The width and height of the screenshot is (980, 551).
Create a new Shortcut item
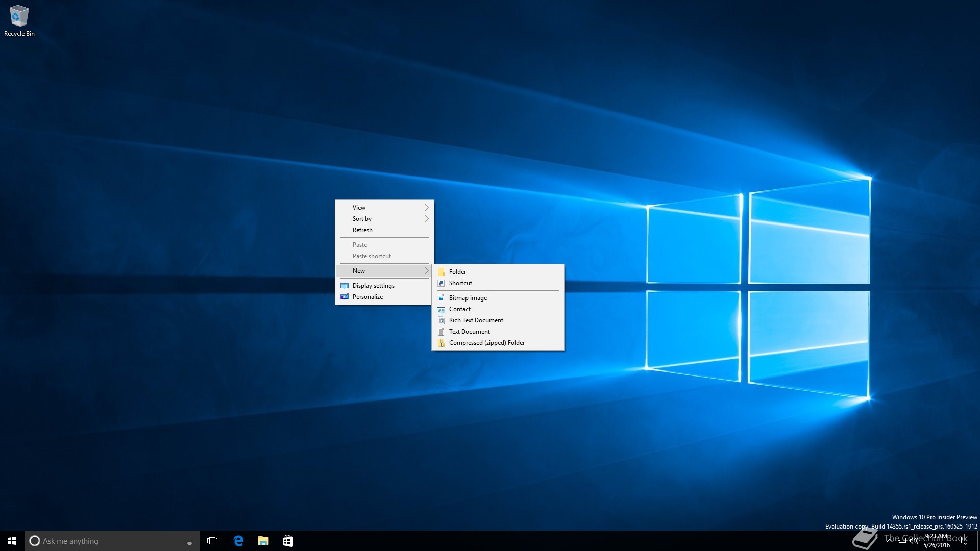(460, 283)
